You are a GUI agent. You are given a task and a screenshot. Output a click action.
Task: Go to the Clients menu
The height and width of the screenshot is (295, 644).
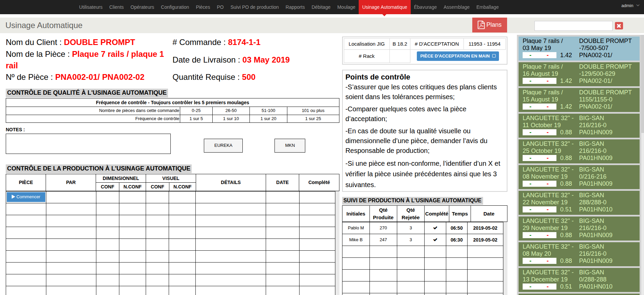pyautogui.click(x=116, y=7)
